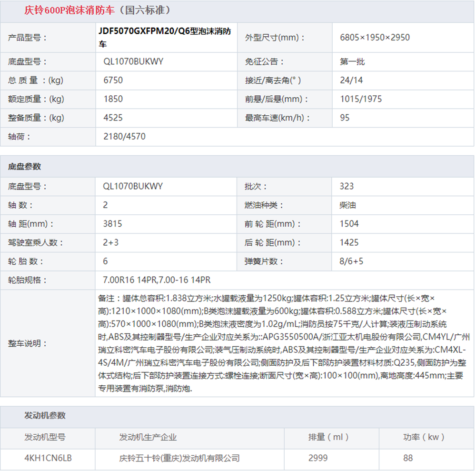Click the 发动机型号 column header
The image size is (476, 471).
pos(45,437)
